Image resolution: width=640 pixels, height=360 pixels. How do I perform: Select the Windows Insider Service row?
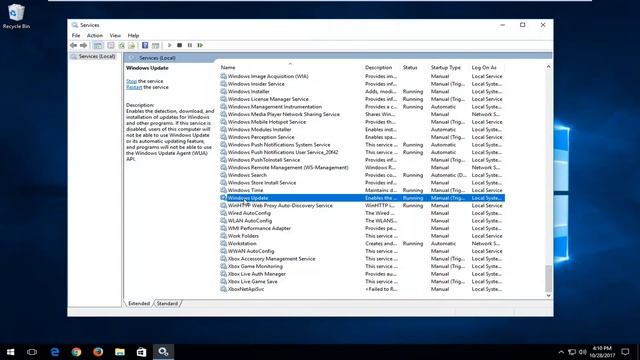point(362,84)
